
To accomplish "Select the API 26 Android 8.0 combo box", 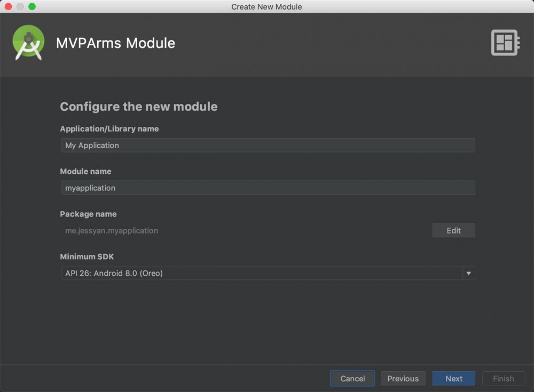I will click(x=268, y=273).
